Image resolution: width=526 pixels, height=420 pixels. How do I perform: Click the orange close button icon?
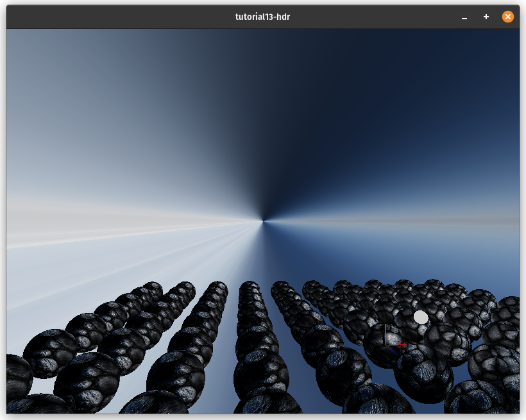coord(508,17)
